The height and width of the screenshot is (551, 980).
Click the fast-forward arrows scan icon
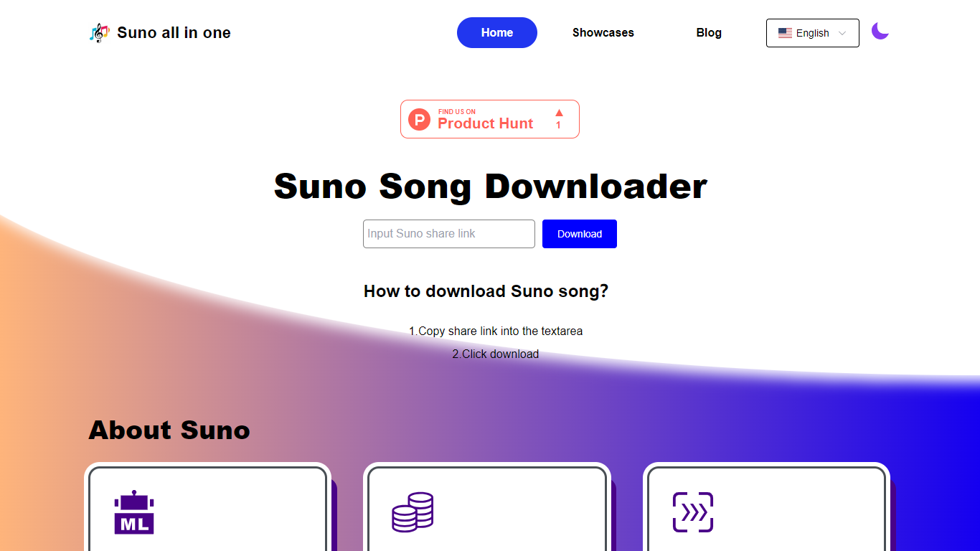(693, 512)
